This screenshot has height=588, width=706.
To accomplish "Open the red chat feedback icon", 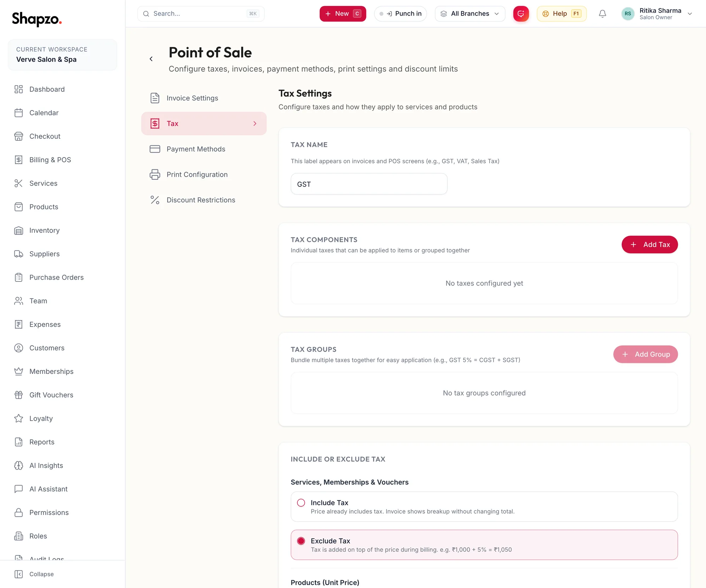I will point(521,14).
